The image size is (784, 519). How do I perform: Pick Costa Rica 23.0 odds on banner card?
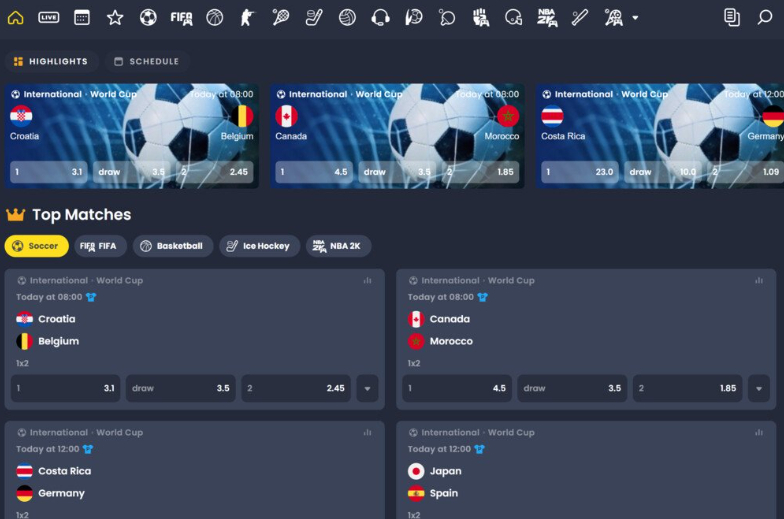[x=580, y=172]
